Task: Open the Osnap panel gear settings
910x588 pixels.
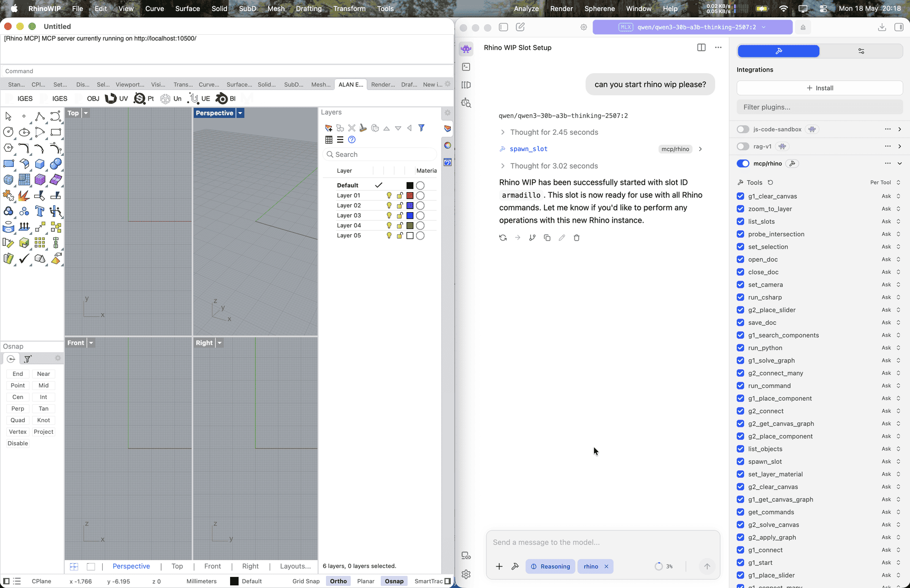Action: tap(58, 358)
